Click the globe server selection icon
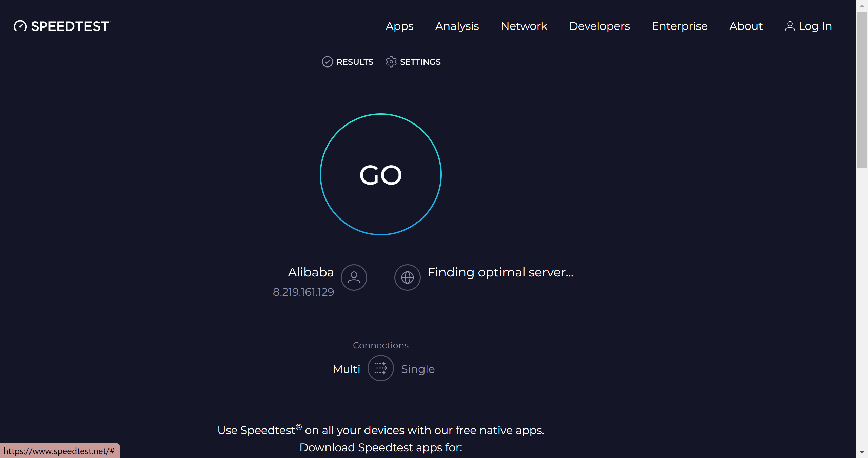This screenshot has width=868, height=458. coord(407,278)
